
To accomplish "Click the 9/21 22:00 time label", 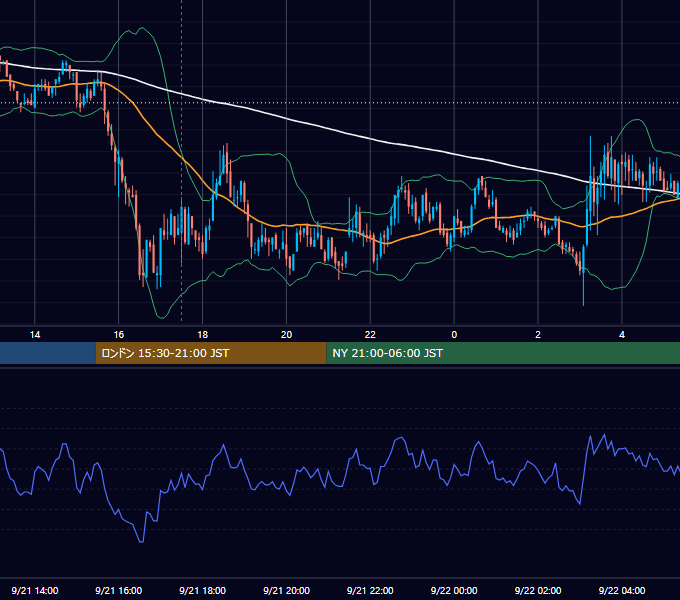I will (x=370, y=590).
